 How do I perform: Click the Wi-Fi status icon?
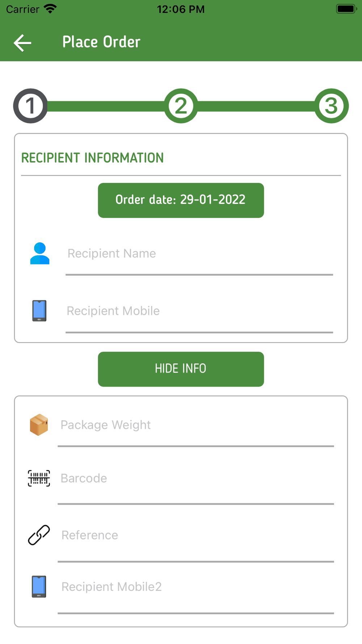(x=50, y=9)
